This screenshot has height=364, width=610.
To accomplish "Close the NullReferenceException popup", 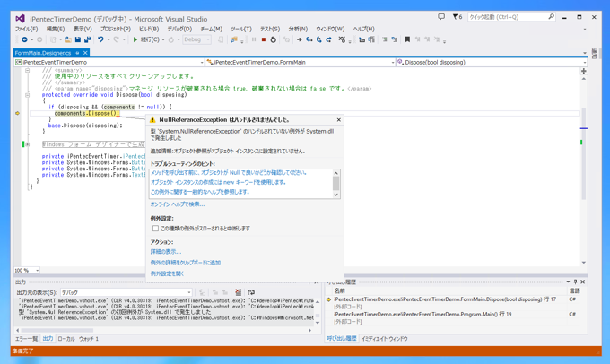I will tap(338, 120).
